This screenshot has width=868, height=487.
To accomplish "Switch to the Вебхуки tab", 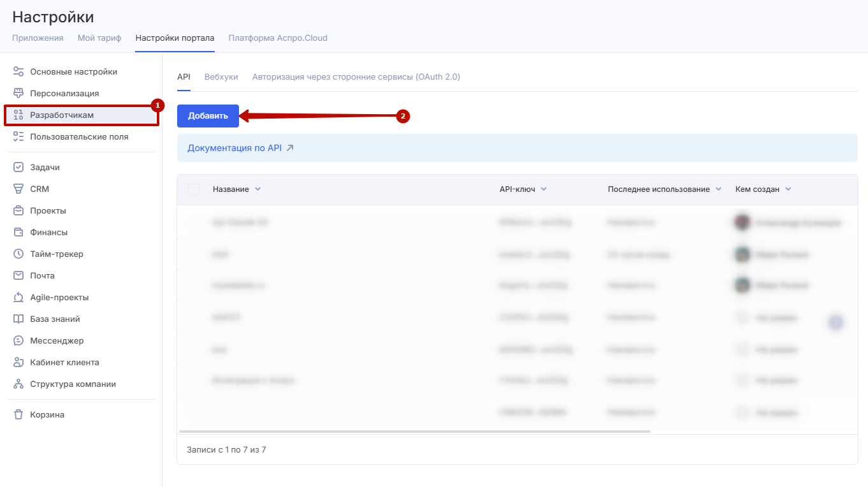I will click(x=221, y=77).
